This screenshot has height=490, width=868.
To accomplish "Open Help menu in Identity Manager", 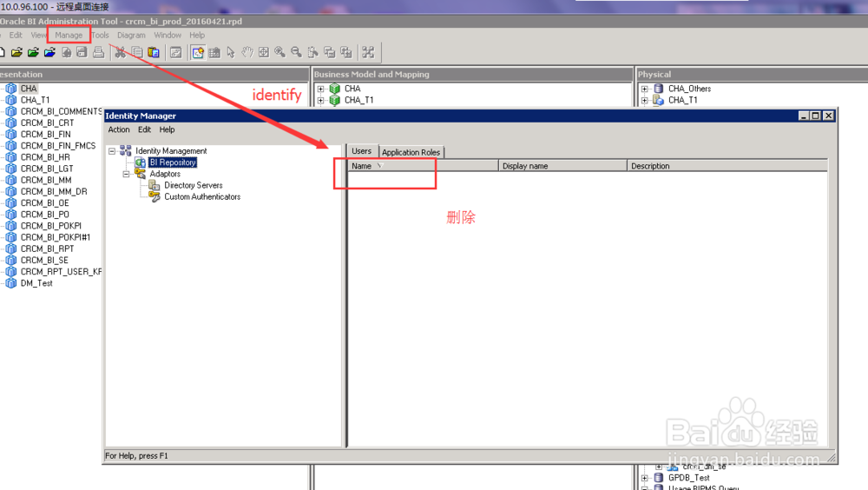I will [x=167, y=129].
